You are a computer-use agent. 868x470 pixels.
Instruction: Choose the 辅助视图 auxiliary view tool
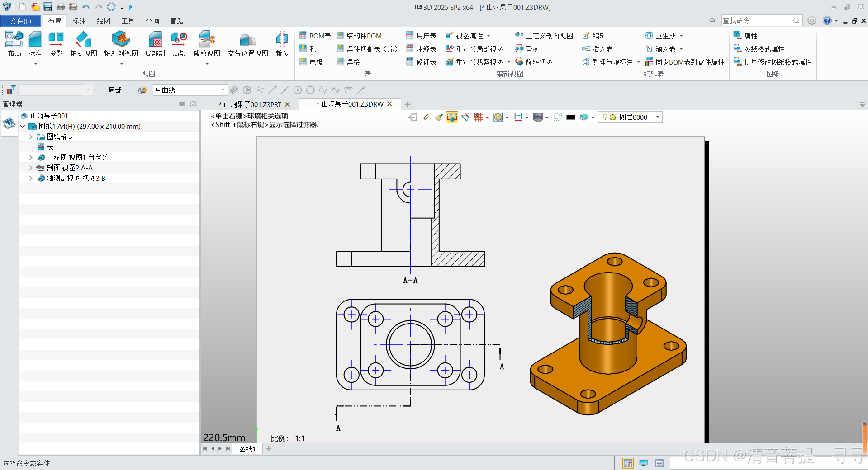84,44
